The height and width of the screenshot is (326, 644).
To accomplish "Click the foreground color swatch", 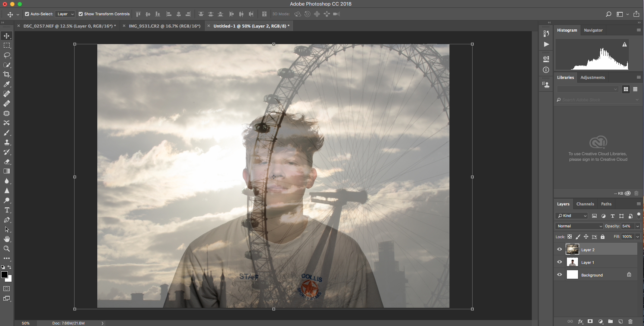I will pos(4,275).
